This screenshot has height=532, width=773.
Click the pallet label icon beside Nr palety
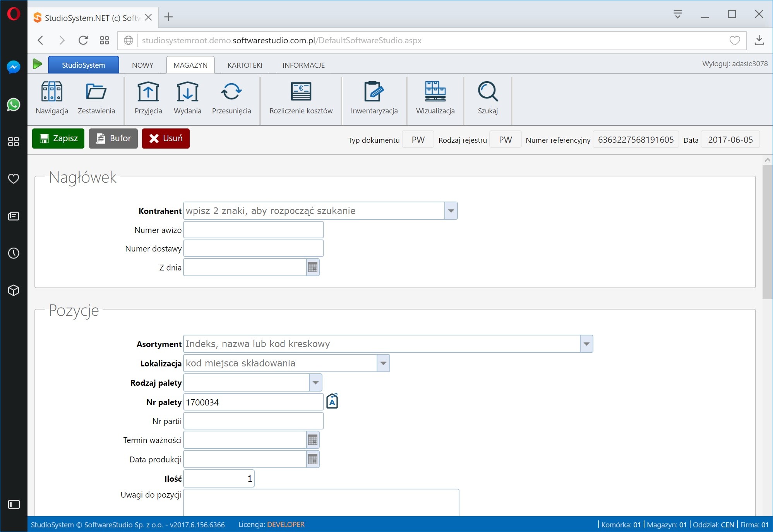click(x=332, y=401)
